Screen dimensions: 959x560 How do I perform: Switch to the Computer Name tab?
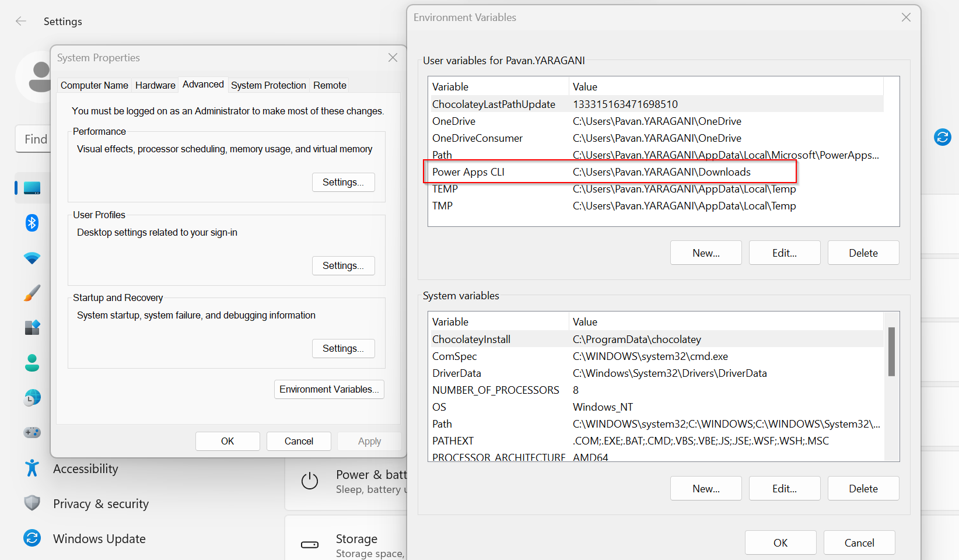pos(94,85)
